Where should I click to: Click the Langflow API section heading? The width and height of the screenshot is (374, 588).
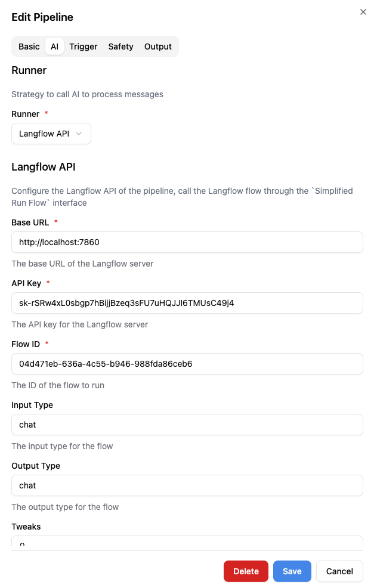pyautogui.click(x=42, y=168)
